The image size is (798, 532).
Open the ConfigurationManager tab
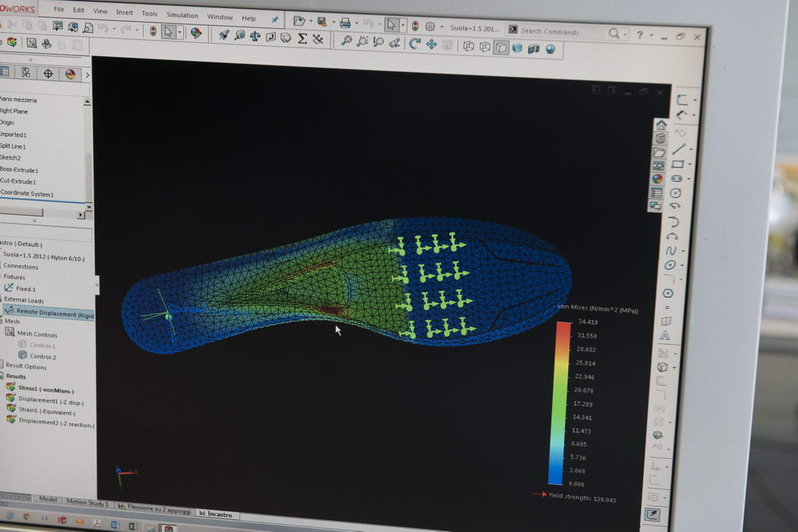coord(26,72)
